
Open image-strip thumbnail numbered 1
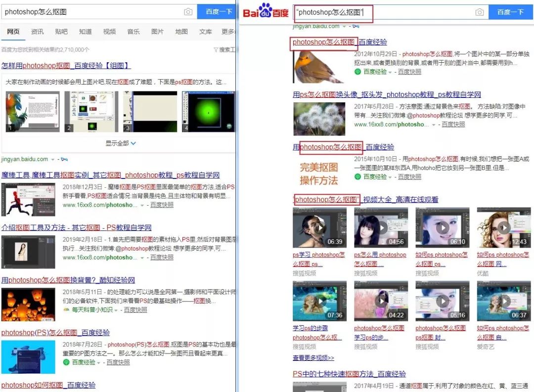click(x=32, y=112)
